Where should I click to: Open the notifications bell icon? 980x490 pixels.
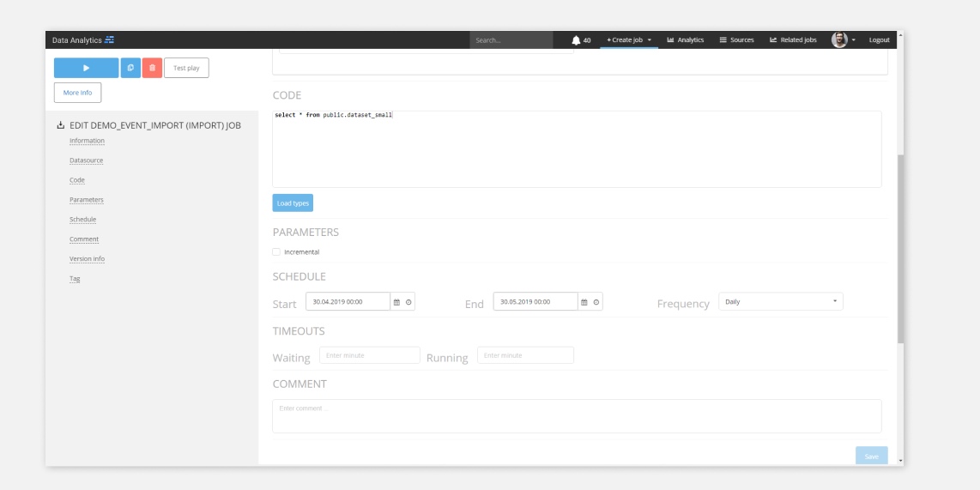tap(575, 39)
